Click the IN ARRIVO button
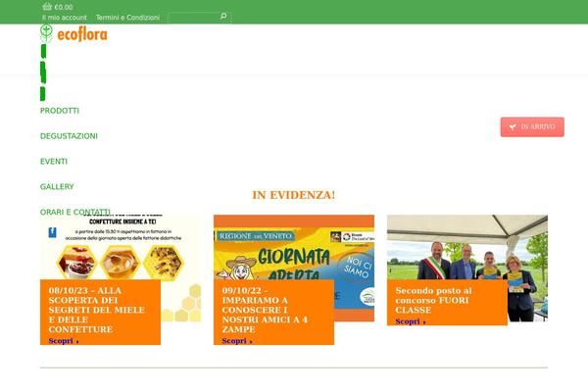Image resolution: width=588 pixels, height=392 pixels. point(532,126)
